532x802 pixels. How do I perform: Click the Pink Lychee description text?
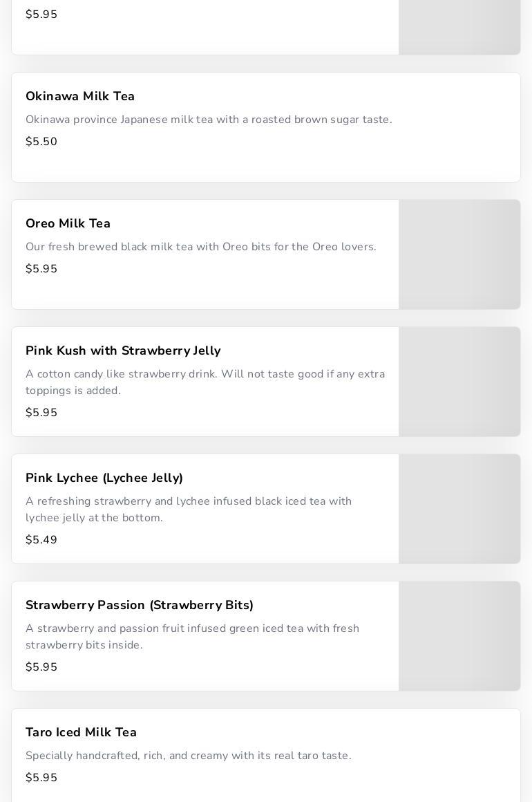click(x=189, y=510)
